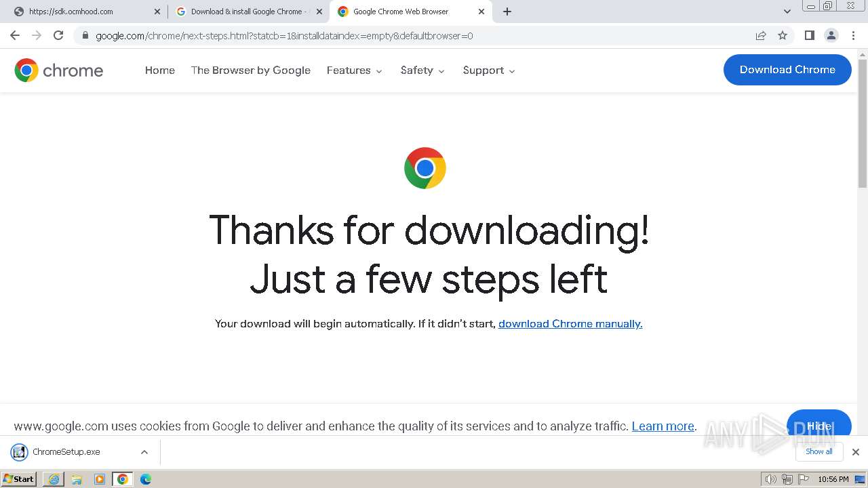868x488 pixels.
Task: Open the media player taskbar icon
Action: [100, 479]
